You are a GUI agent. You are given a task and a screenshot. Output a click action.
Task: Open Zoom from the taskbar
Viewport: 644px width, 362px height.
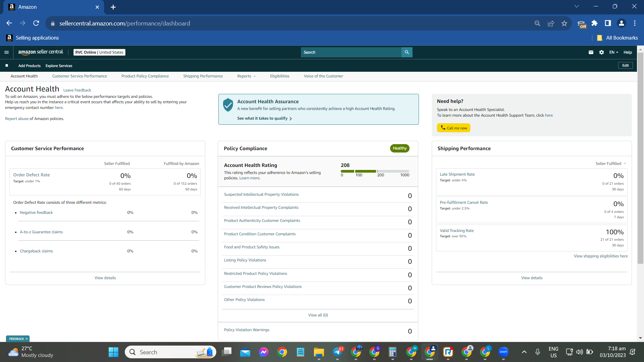(x=503, y=352)
